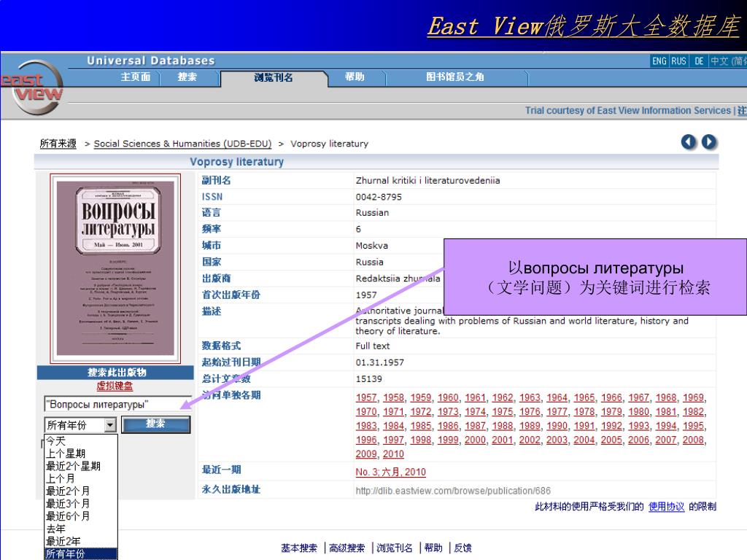
Task: Open the 1969 issue year
Action: (693, 397)
